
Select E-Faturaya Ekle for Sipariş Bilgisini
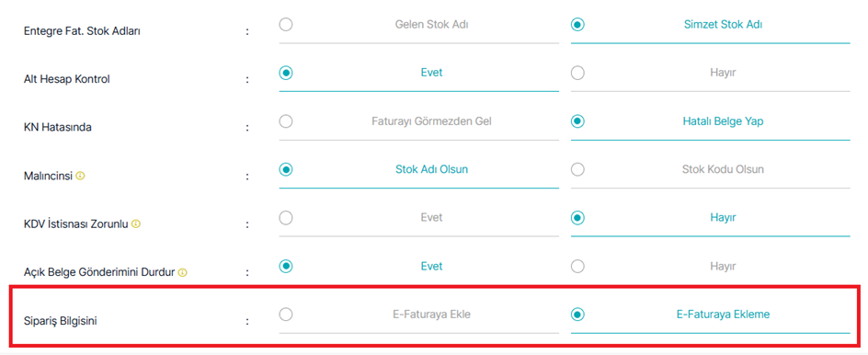pos(286,315)
